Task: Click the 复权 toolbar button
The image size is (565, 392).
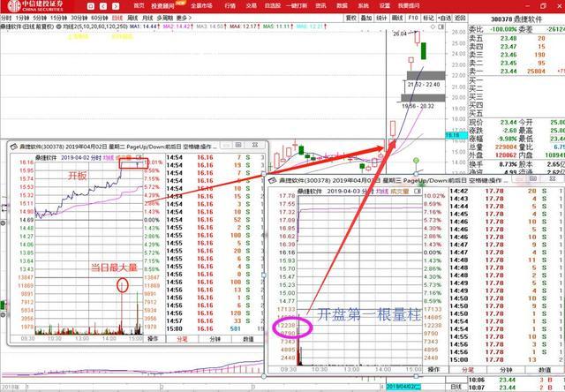Action: tap(351, 18)
